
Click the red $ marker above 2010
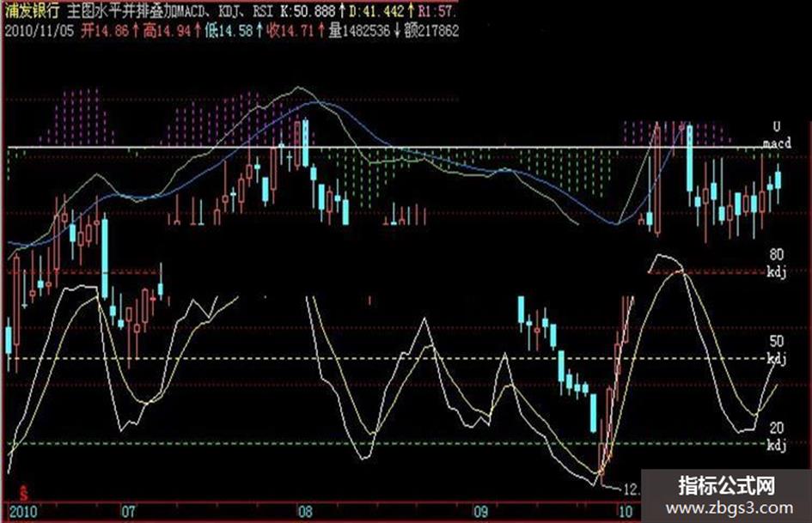(23, 492)
